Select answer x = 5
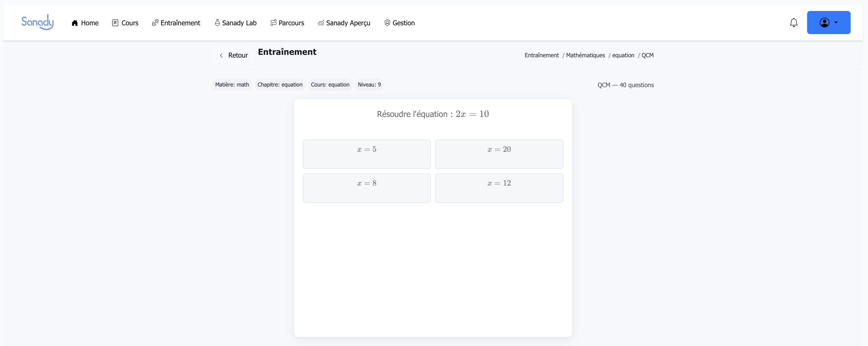Image resolution: width=868 pixels, height=346 pixels. [367, 154]
